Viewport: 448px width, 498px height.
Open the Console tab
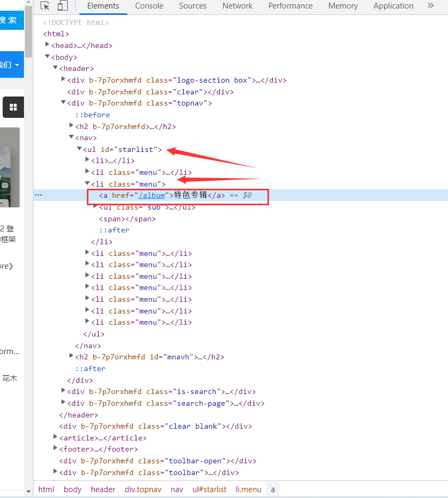(x=149, y=6)
